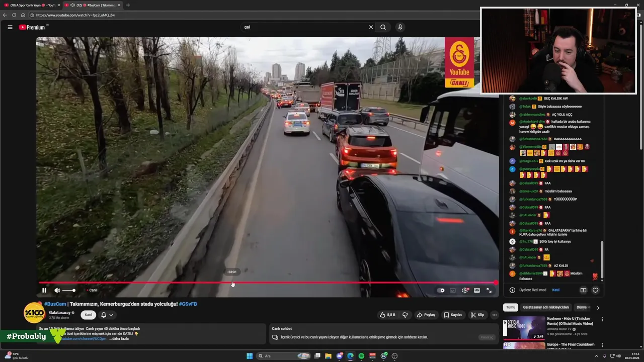Screen dimensions: 644x362
Task: Save video with Kaydet
Action: (x=453, y=315)
